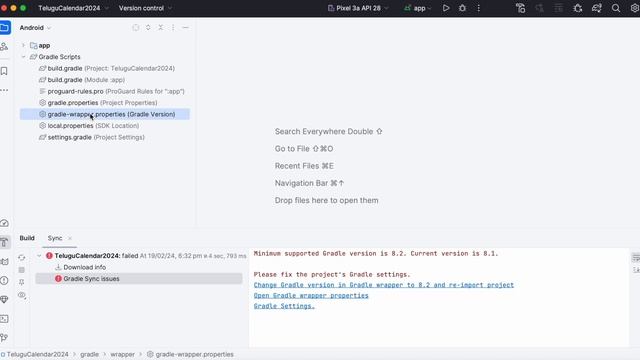Viewport: 640px width, 360px height.
Task: Select settings.gradle (Project Settings) file
Action: [91, 137]
